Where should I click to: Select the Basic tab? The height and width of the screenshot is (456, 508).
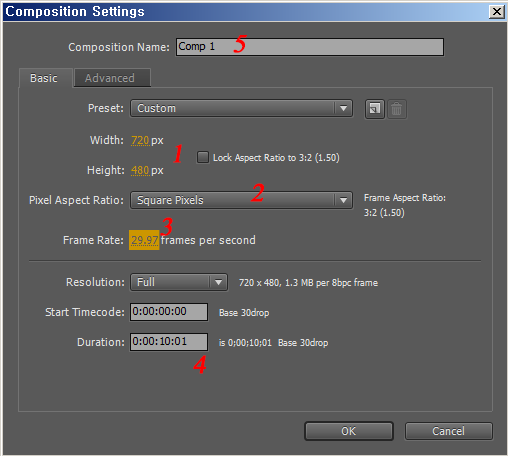(46, 78)
